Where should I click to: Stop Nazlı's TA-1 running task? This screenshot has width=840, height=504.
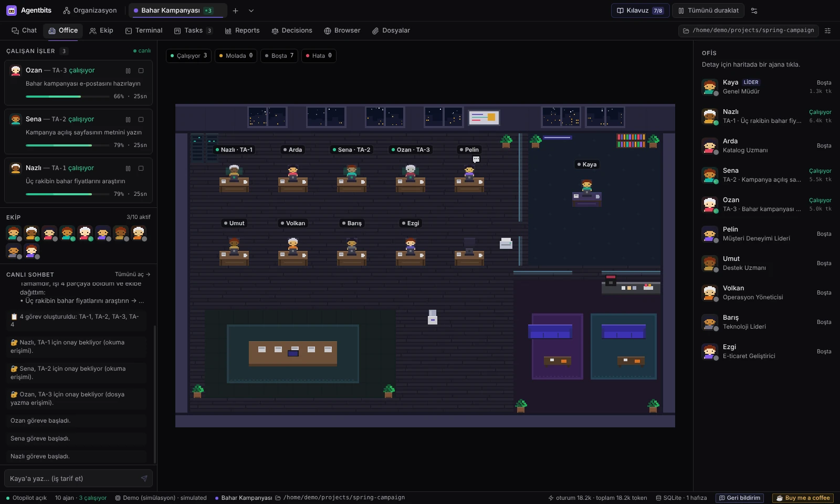coord(141,168)
